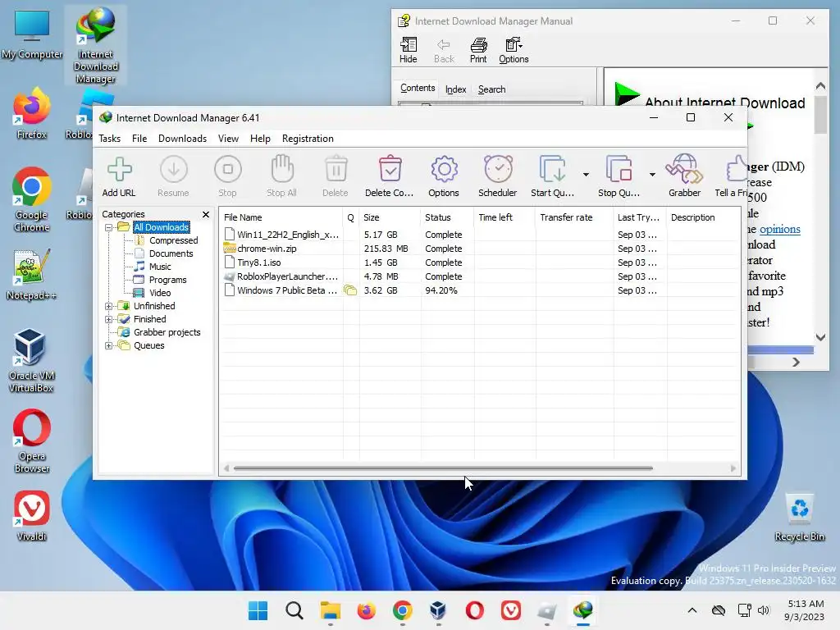The height and width of the screenshot is (630, 840).
Task: Open File Explorer from taskbar
Action: 331,610
